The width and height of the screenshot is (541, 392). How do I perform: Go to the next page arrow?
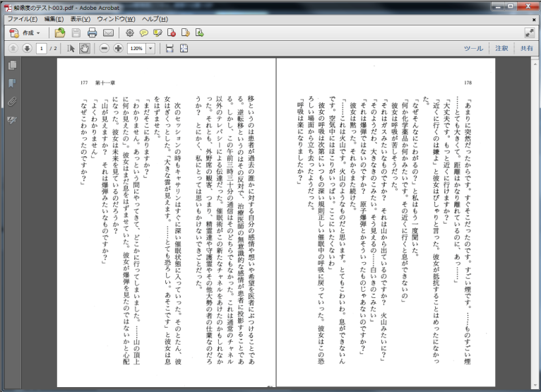(26, 48)
